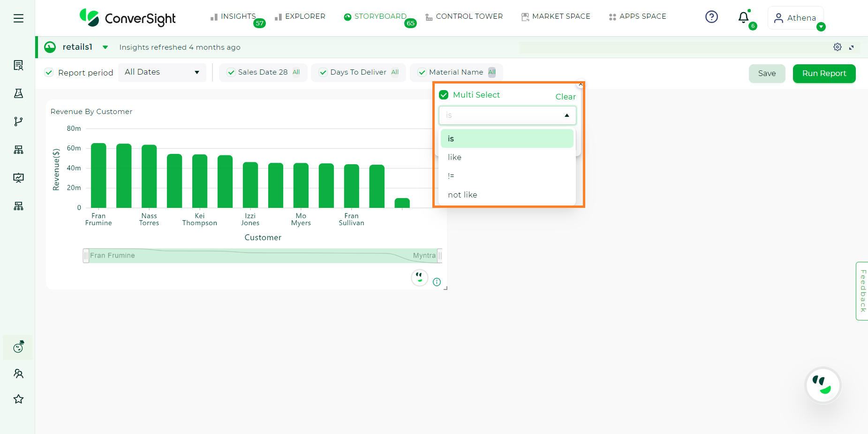This screenshot has height=434, width=868.
Task: Open the branch flow sidebar icon
Action: click(18, 122)
